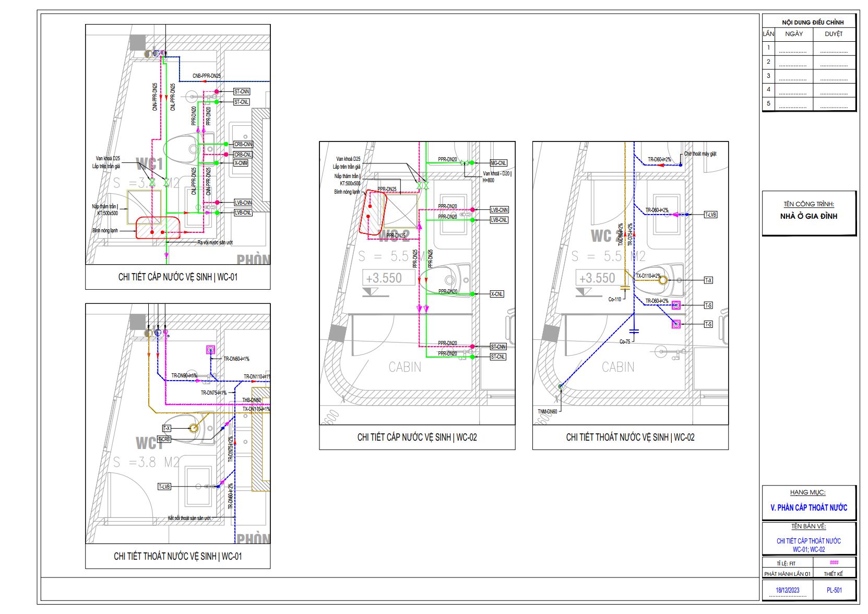Click 'T-X' tag in WC-02 drainage detail

(708, 280)
